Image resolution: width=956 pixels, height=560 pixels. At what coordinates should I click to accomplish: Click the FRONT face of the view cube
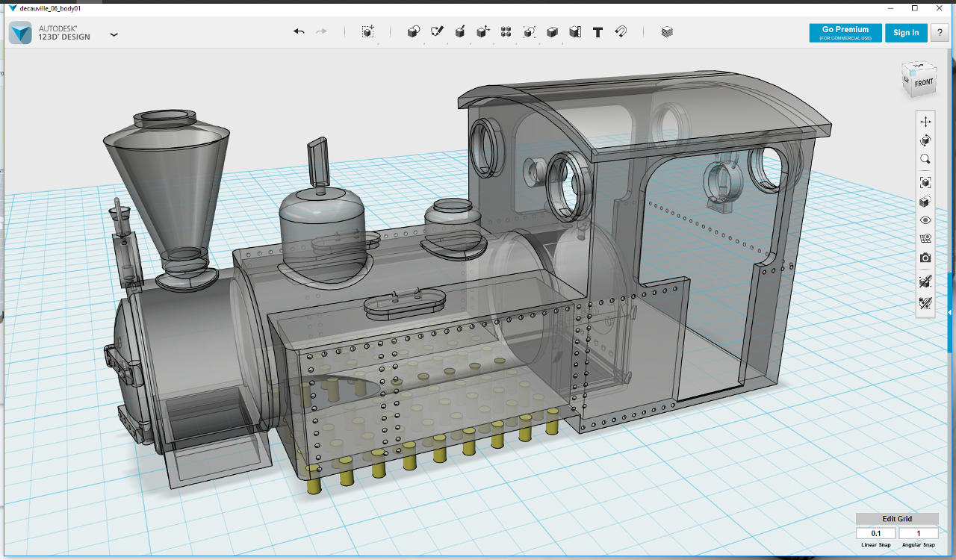click(924, 83)
